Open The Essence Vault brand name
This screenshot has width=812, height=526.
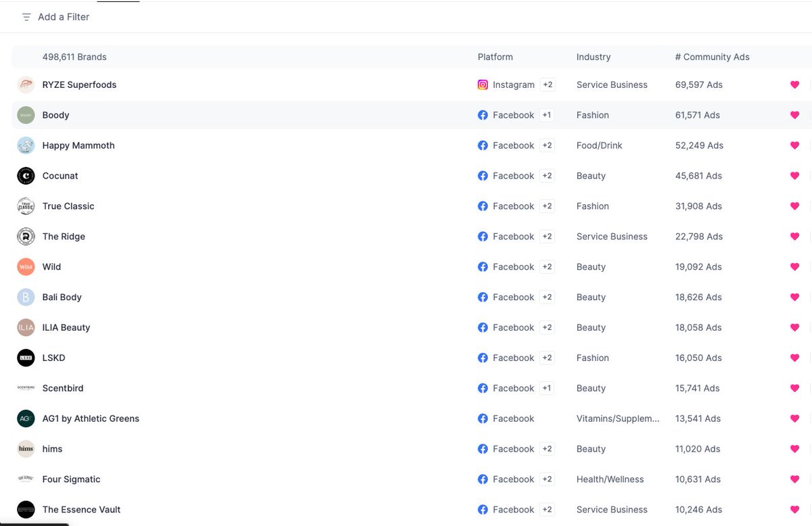81,510
